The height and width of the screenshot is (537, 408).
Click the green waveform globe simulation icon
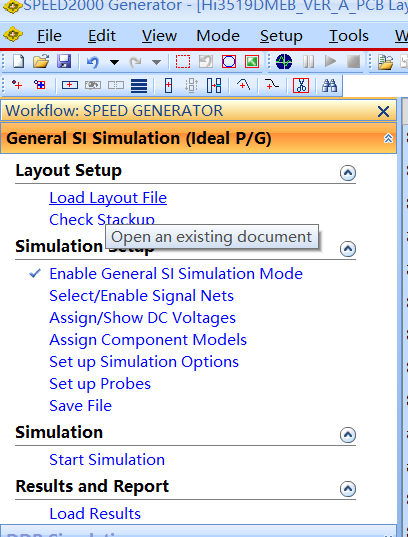(x=284, y=62)
